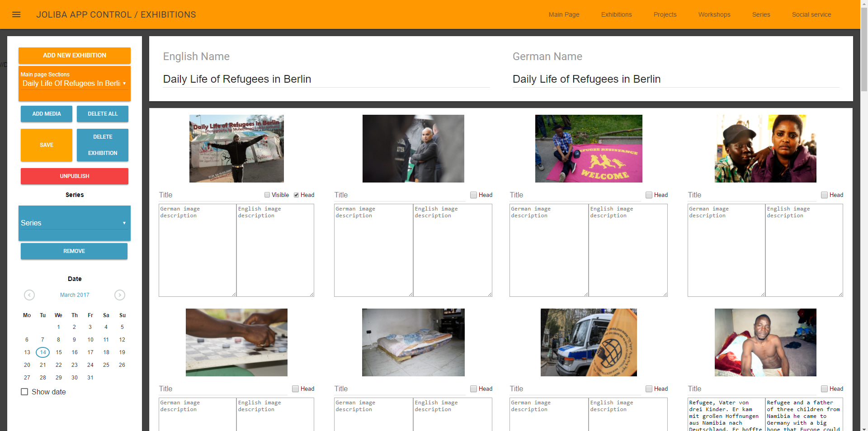Screen dimensions: 868x431
Task: Edit the German Name field
Action: pos(676,80)
